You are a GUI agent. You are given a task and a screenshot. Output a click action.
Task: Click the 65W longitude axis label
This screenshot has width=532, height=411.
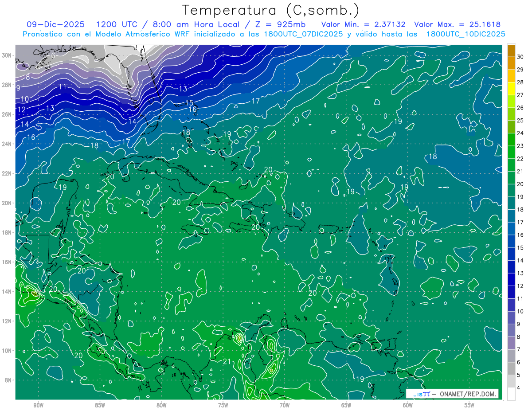point(346,405)
